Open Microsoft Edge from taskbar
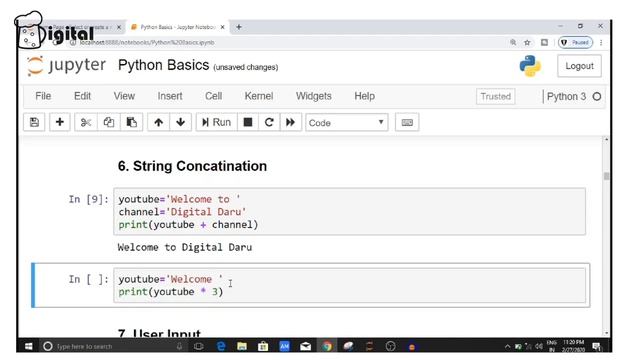This screenshot has width=640, height=360. click(x=221, y=347)
